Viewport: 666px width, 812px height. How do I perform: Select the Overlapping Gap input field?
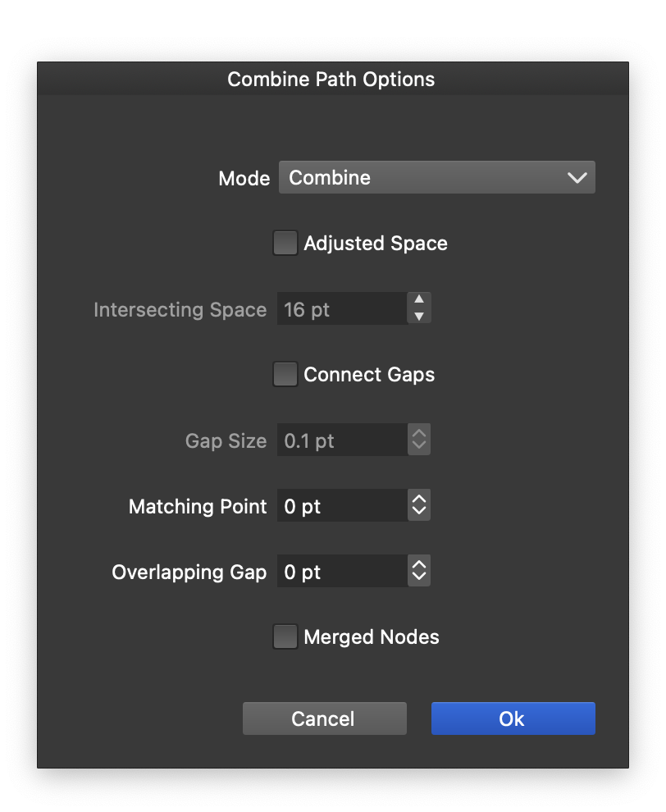(341, 572)
